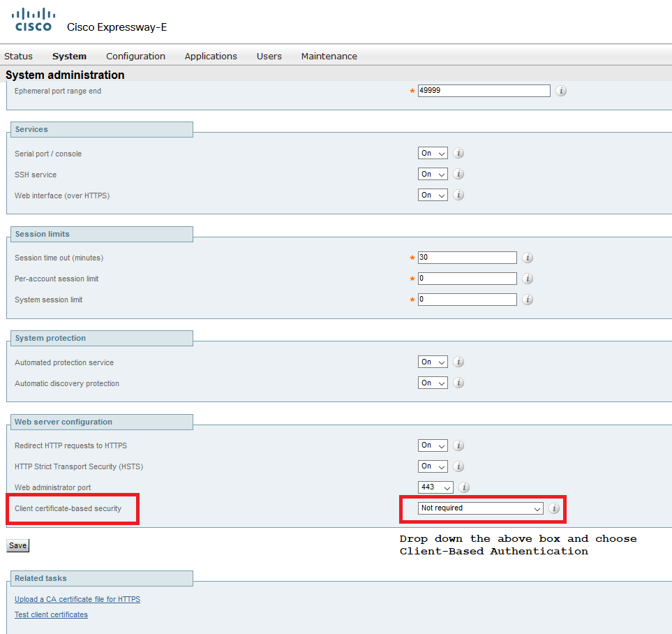Viewport: 672px width, 634px height.
Task: Open info icon for Redirect HTTP requests
Action: click(458, 445)
